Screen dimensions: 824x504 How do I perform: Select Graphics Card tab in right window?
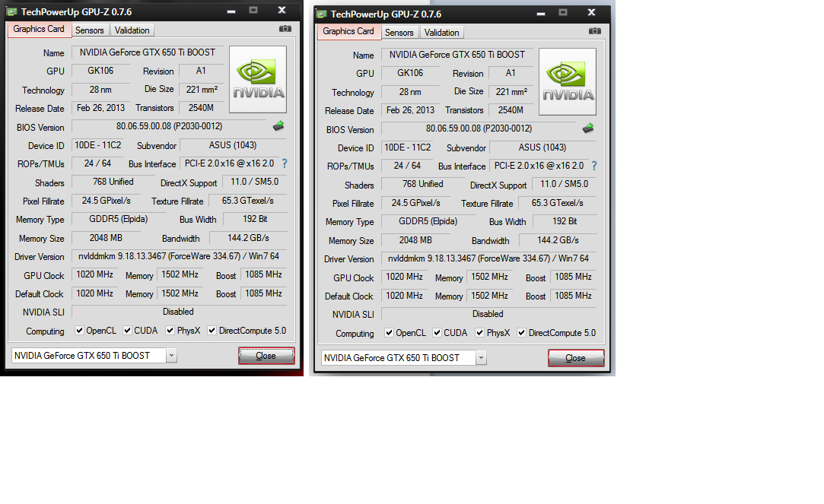[348, 31]
